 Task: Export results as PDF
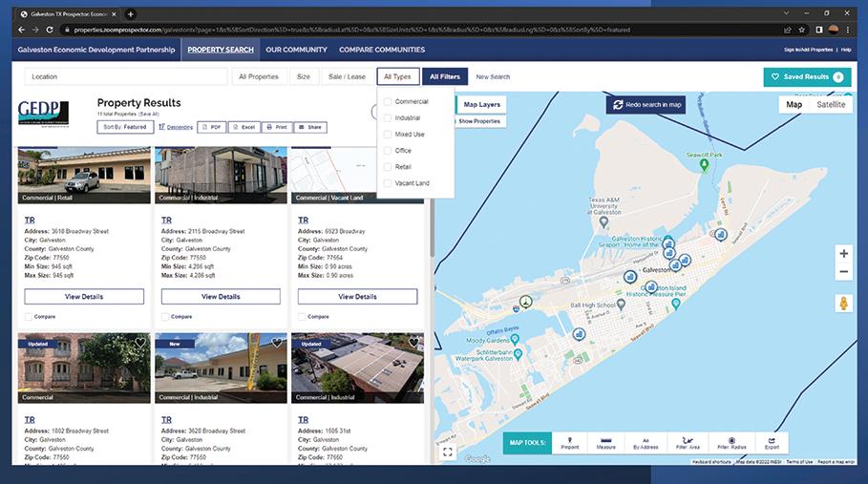click(x=211, y=127)
